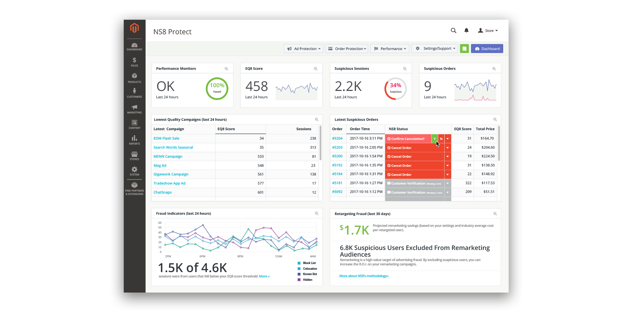Open Customers section in sidebar
This screenshot has height=312, width=644.
click(135, 93)
